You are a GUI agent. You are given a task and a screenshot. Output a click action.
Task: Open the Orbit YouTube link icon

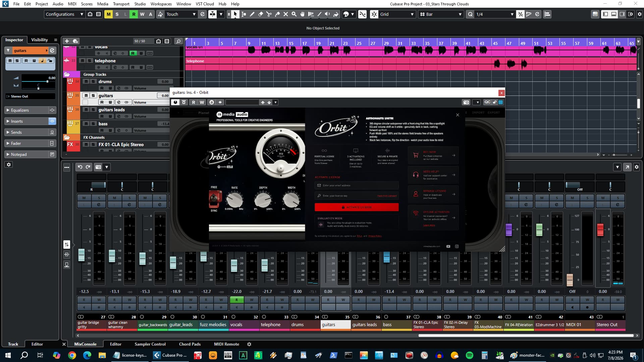[448, 246]
